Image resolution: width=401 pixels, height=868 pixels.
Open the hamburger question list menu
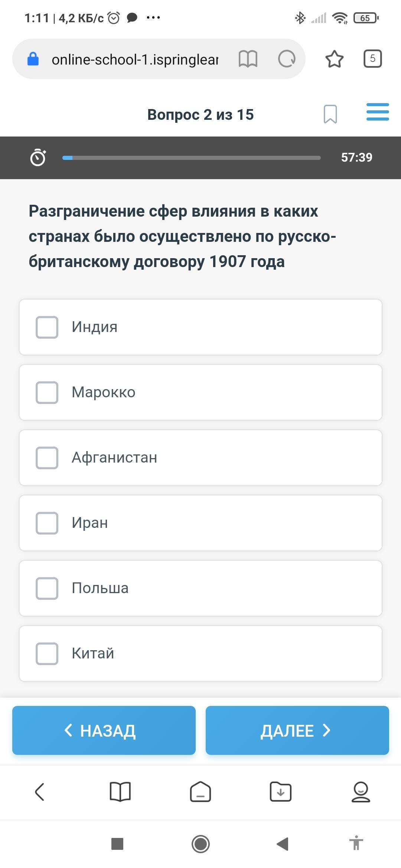(x=377, y=112)
